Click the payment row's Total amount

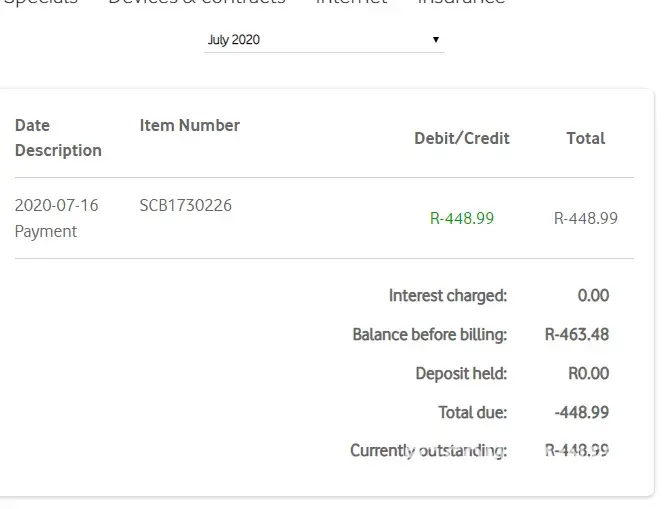586,218
